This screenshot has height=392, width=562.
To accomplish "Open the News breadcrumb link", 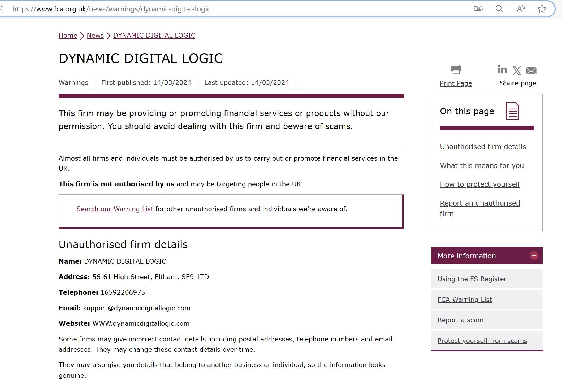I will pyautogui.click(x=95, y=35).
